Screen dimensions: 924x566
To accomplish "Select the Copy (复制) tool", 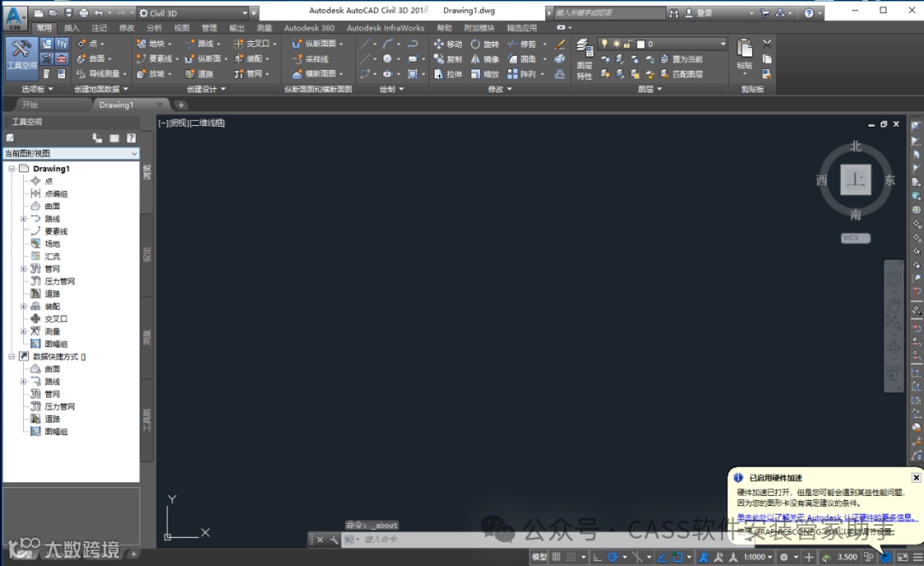I will (x=447, y=59).
